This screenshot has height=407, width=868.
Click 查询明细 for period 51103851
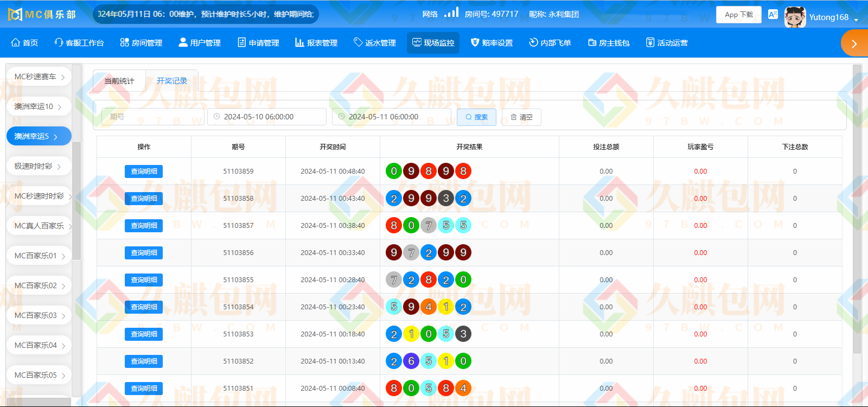coord(144,389)
